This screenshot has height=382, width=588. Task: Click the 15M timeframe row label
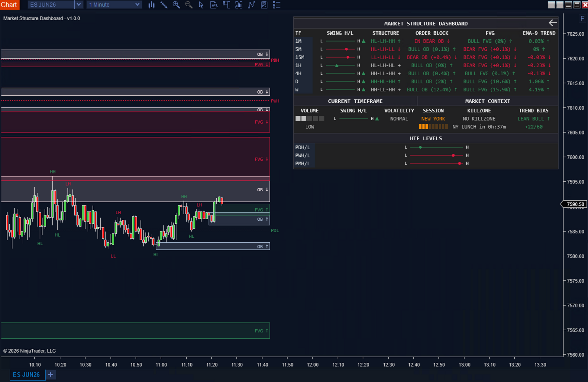tap(300, 57)
